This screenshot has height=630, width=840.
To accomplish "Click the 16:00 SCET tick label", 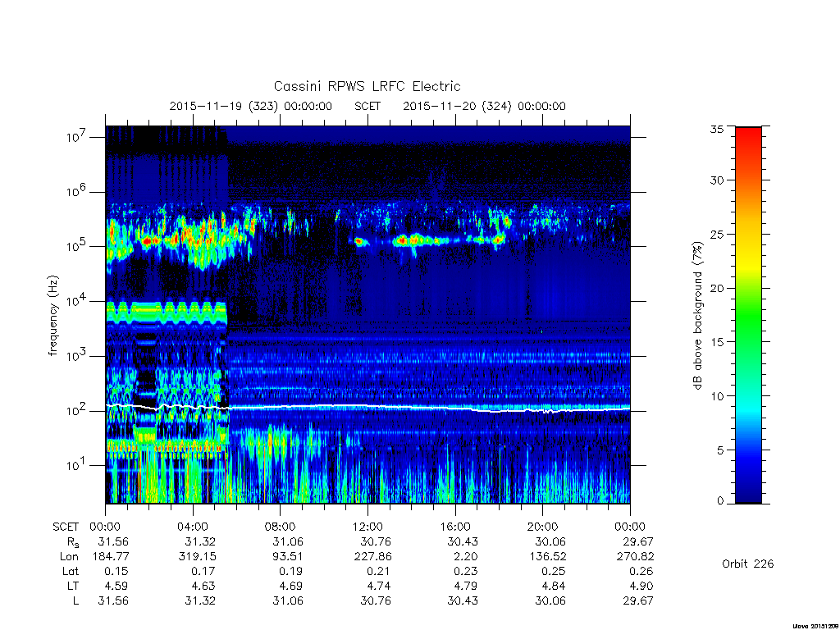I will tap(454, 527).
